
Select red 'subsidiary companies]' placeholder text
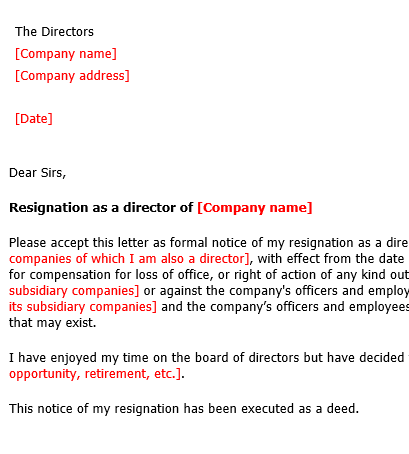[74, 291]
